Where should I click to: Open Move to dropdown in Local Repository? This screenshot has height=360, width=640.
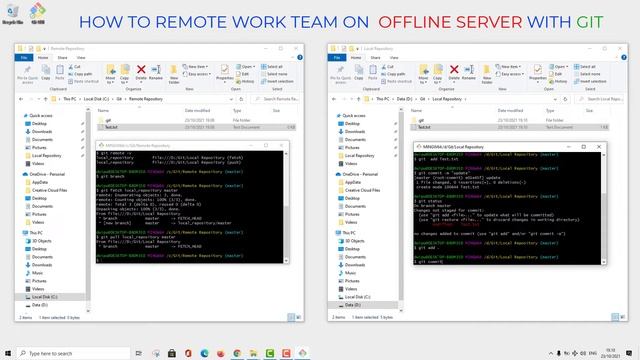point(423,74)
